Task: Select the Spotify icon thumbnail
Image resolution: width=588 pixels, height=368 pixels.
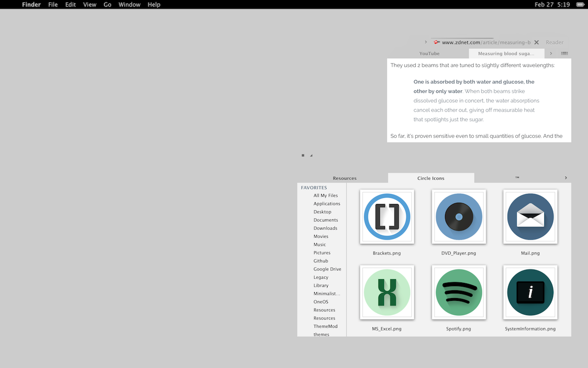Action: pyautogui.click(x=458, y=292)
